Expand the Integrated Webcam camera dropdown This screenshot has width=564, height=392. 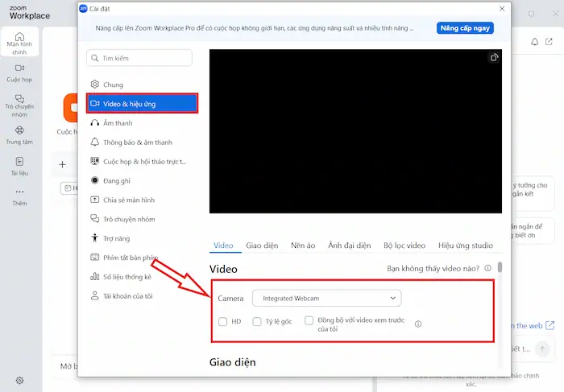coord(326,299)
